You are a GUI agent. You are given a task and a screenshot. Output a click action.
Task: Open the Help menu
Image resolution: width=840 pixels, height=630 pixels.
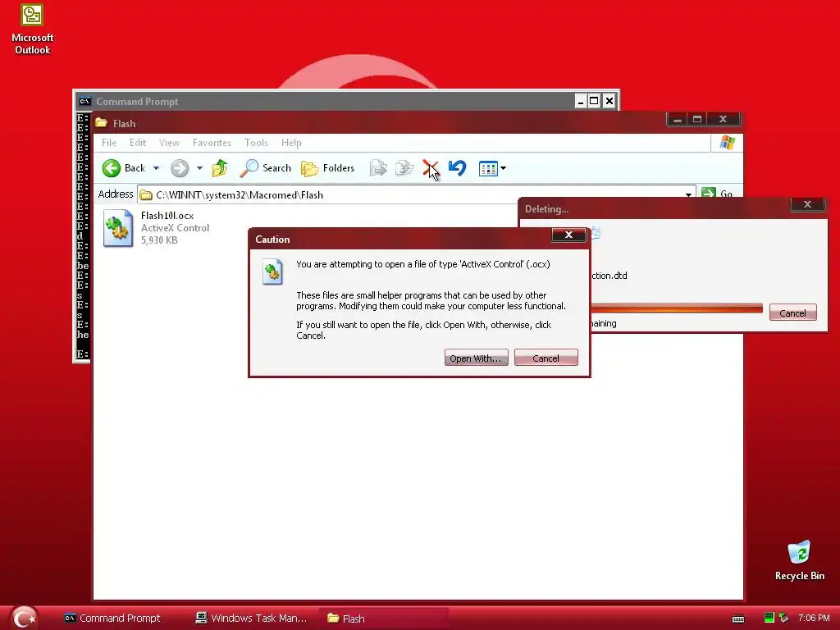click(291, 143)
